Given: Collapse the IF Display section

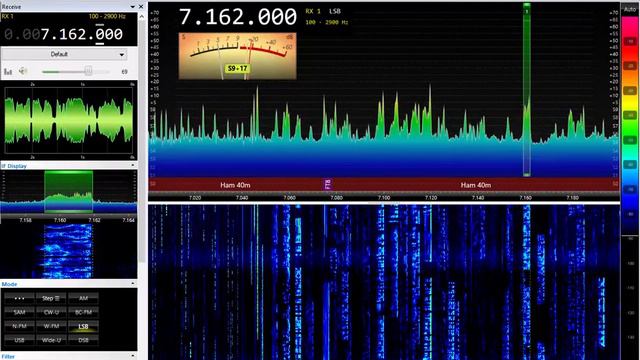Looking at the screenshot, I should (x=133, y=166).
